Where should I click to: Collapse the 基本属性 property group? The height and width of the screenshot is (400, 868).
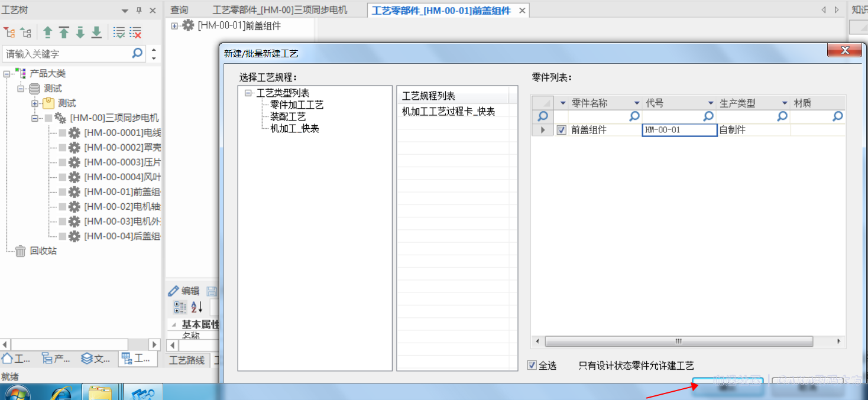(x=173, y=324)
